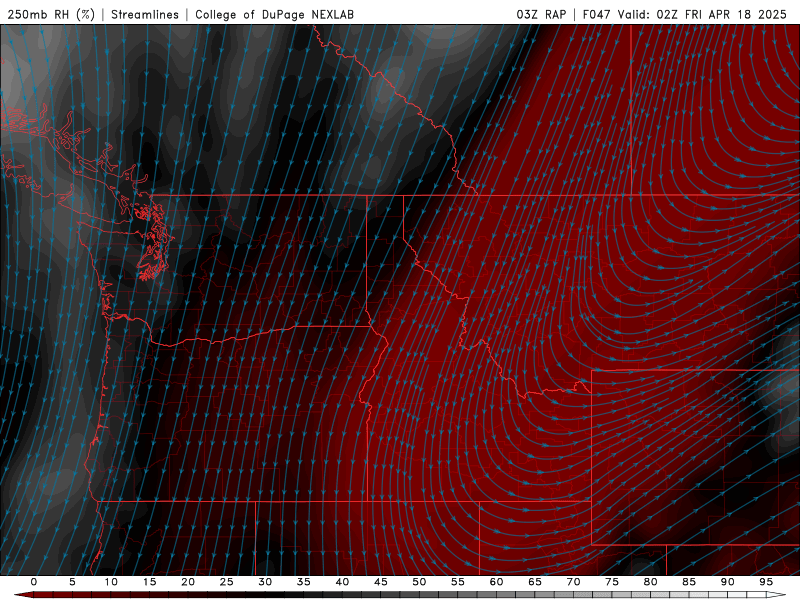Click the 65 label on the color scale

(535, 582)
